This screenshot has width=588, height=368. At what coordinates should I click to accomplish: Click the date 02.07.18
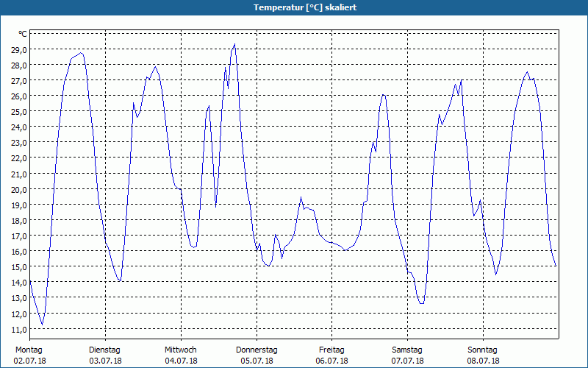pos(30,361)
